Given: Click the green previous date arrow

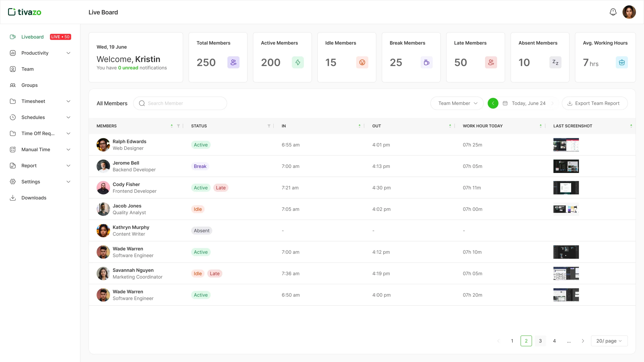Looking at the screenshot, I should (x=493, y=103).
